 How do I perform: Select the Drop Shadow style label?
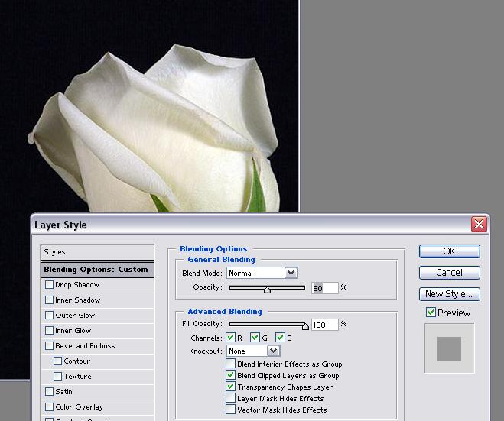[x=77, y=285]
